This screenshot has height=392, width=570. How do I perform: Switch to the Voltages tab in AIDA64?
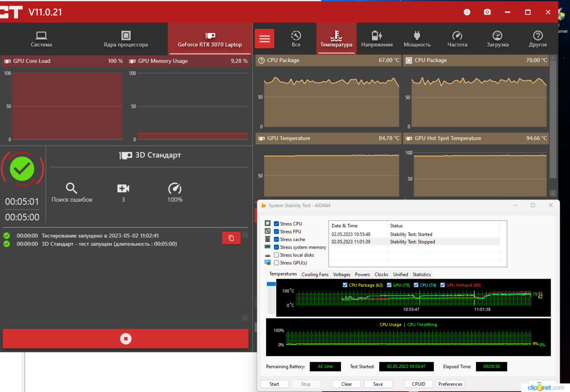pyautogui.click(x=342, y=274)
